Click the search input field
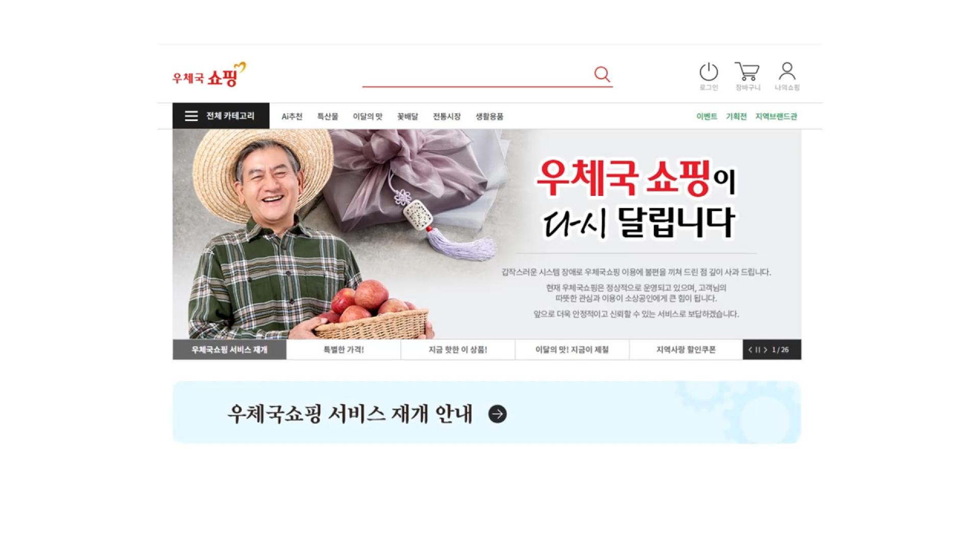Image resolution: width=980 pixels, height=551 pixels. pos(477,75)
